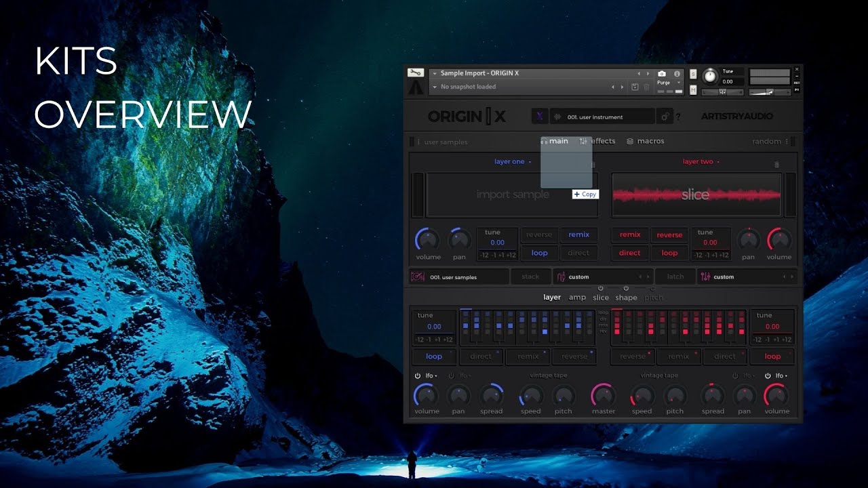This screenshot has height=488, width=868.
Task: Select previous layer one custom preset
Action: tap(639, 277)
